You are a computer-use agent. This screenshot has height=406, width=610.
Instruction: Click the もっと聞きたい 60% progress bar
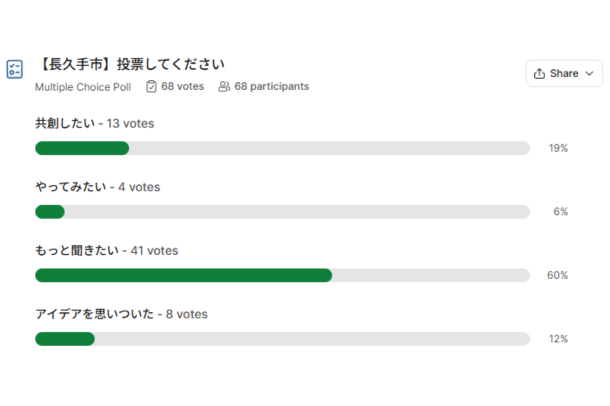pos(282,275)
